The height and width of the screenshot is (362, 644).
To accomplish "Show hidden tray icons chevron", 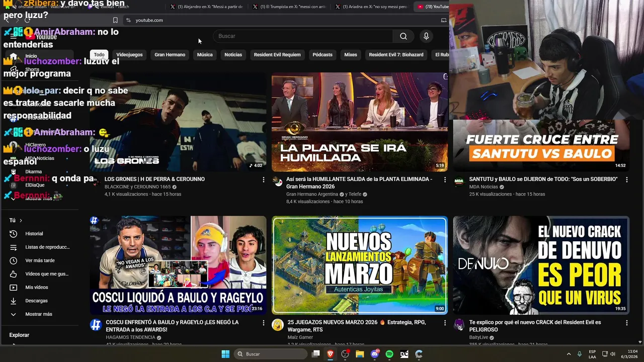I will [x=569, y=354].
